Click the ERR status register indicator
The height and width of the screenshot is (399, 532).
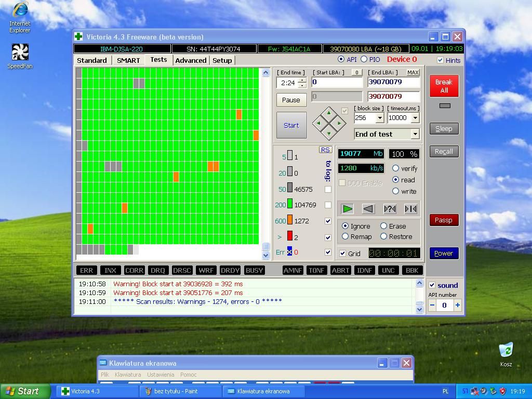pyautogui.click(x=86, y=270)
